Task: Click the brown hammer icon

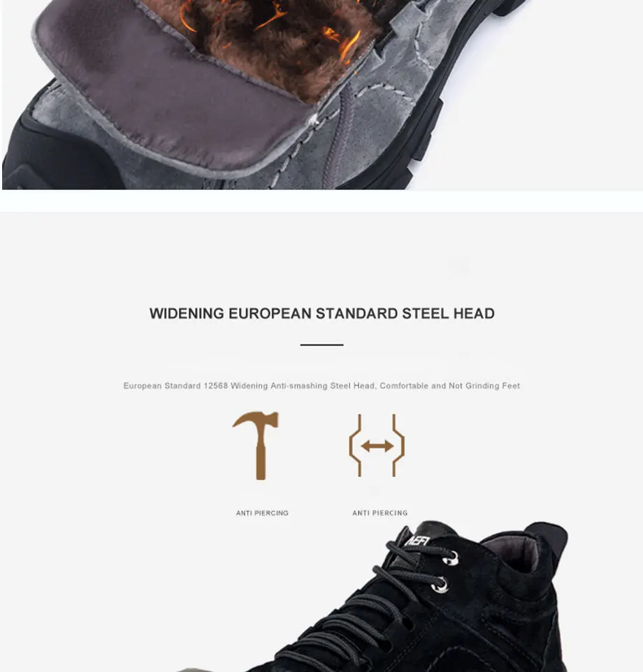Action: pos(256,446)
